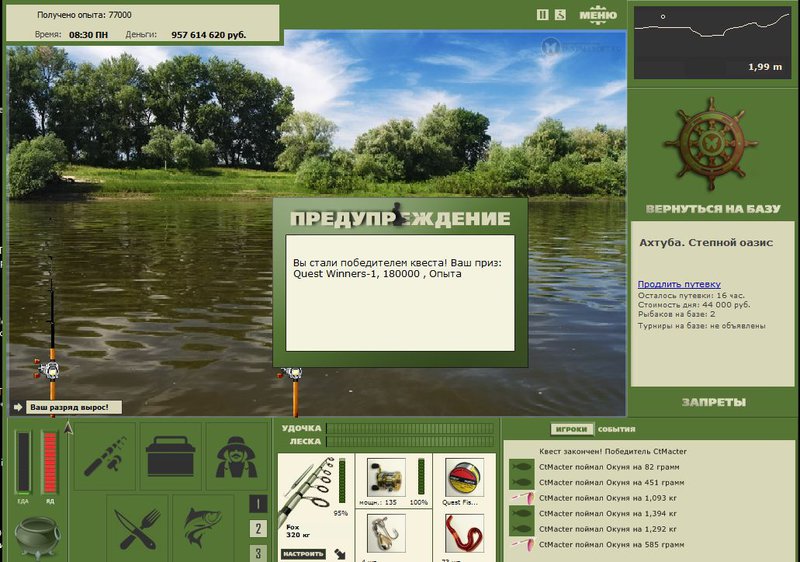Click the CtMacter поймал Окуня на 82 грамм entry
The height and width of the screenshot is (562, 800).
pos(609,467)
